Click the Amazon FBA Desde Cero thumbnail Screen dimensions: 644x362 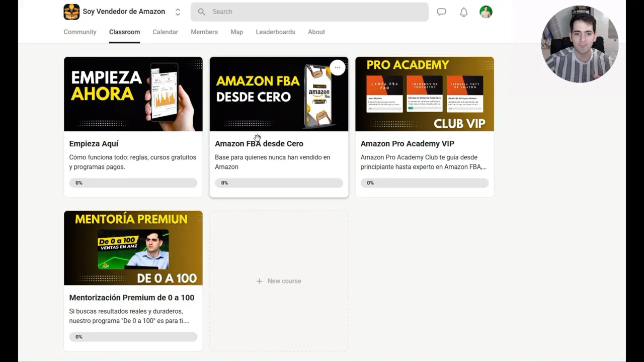(x=279, y=94)
